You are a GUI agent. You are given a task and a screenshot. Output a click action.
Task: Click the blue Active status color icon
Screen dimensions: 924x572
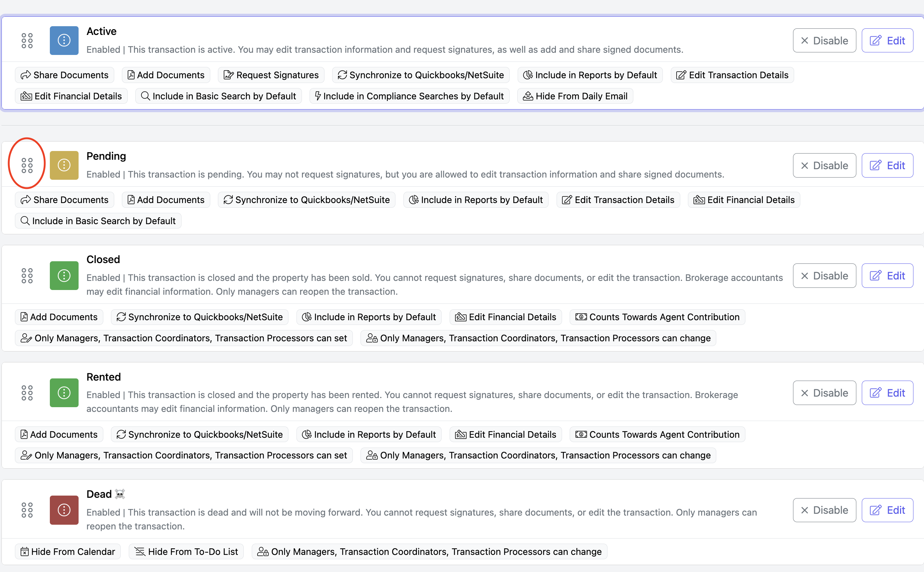point(64,40)
